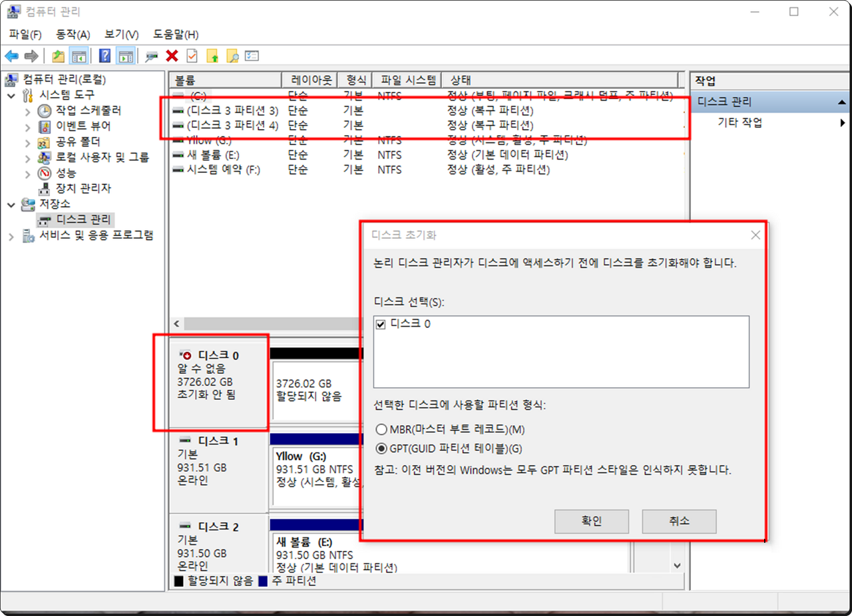Collapse the 시스템 도구 tree node

pyautogui.click(x=11, y=95)
